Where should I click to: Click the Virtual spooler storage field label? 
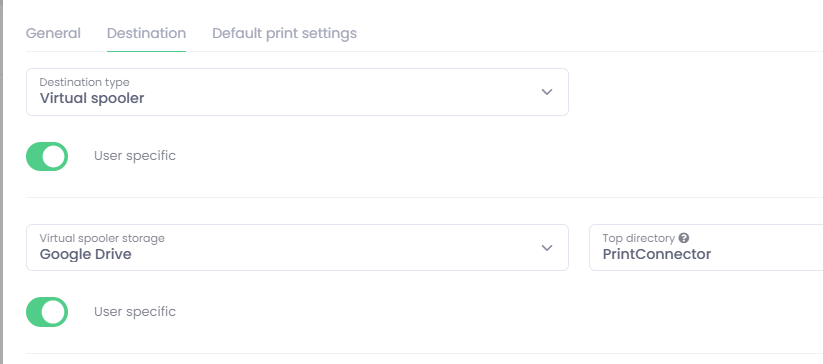pos(102,238)
